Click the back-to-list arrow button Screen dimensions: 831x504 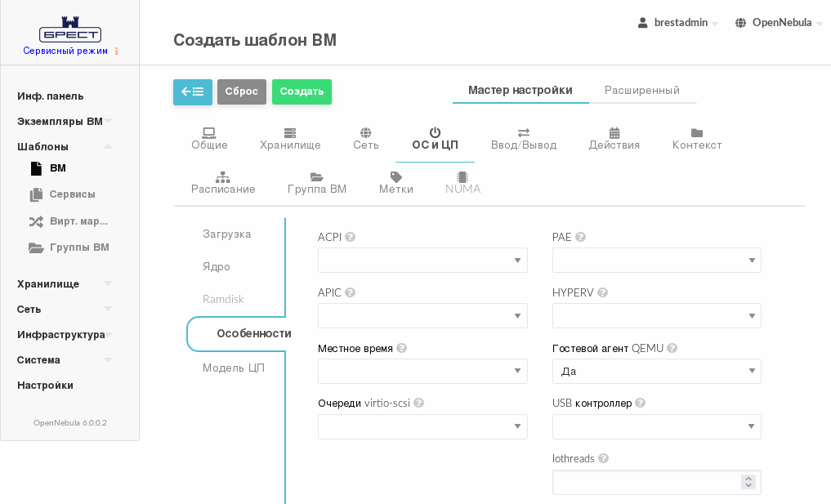pyautogui.click(x=192, y=91)
